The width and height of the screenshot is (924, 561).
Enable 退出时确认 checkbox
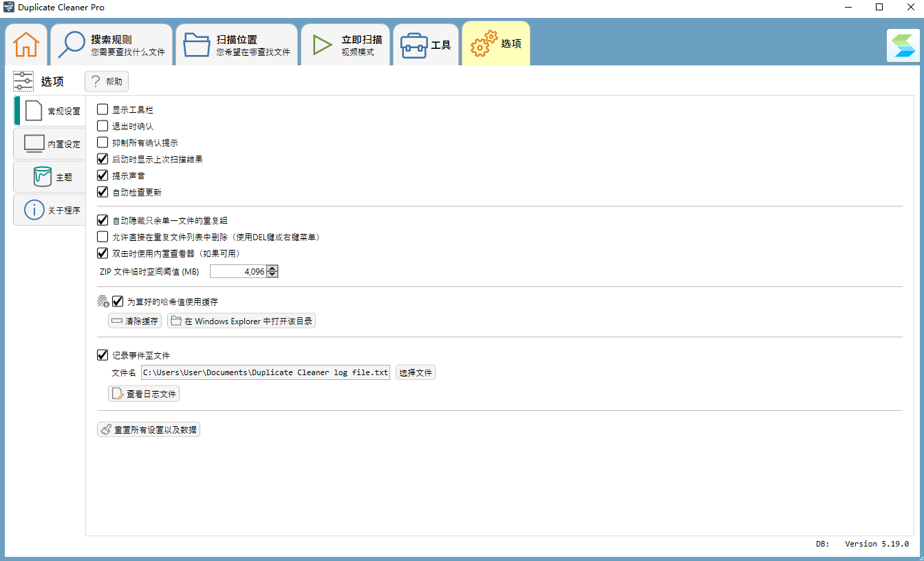tap(103, 126)
